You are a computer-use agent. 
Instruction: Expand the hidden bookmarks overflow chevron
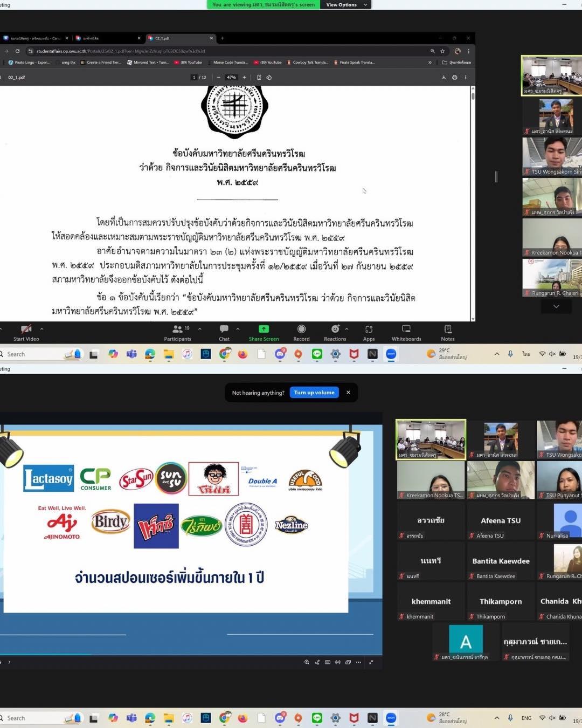(x=429, y=63)
